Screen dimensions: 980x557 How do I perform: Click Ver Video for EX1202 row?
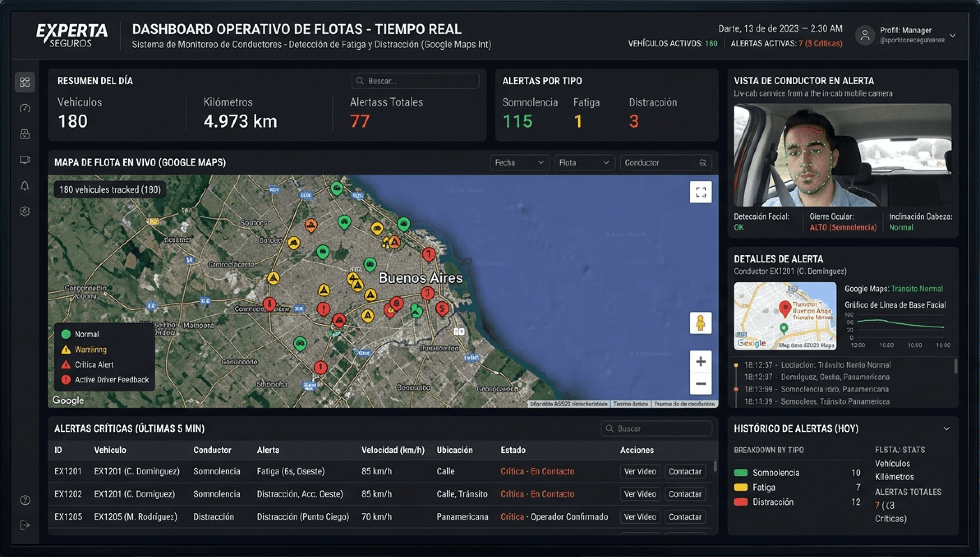coord(640,494)
